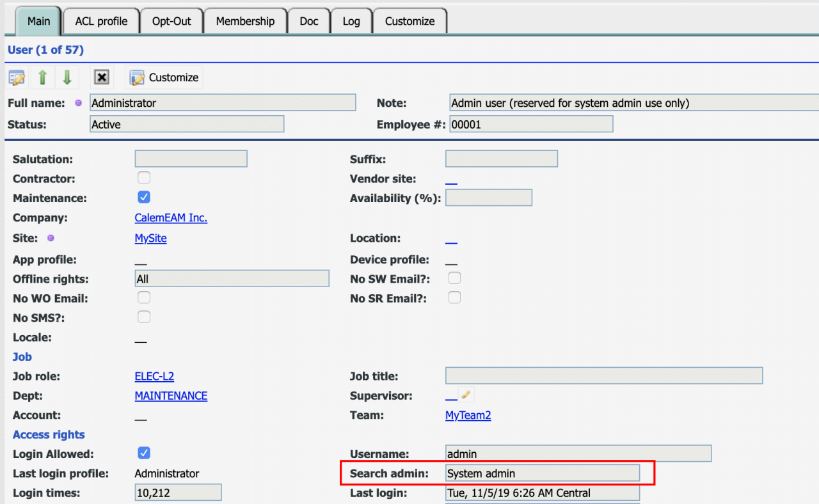This screenshot has height=504, width=819.
Task: Toggle the Login Allowed checkbox
Action: 144,453
